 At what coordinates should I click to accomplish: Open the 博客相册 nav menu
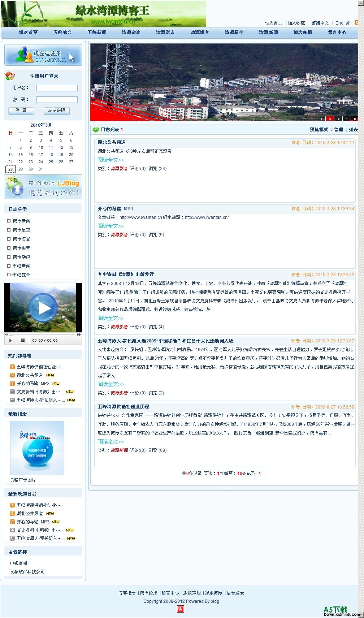click(x=303, y=33)
